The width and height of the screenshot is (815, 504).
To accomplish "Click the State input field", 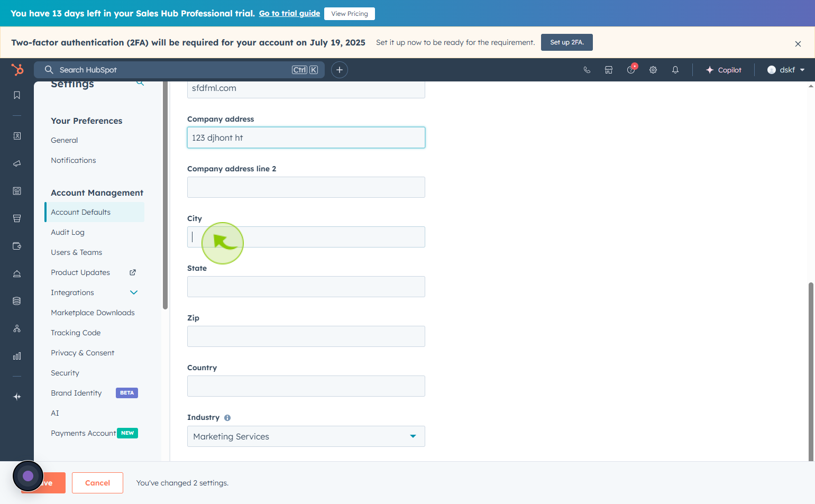I will pos(306,287).
